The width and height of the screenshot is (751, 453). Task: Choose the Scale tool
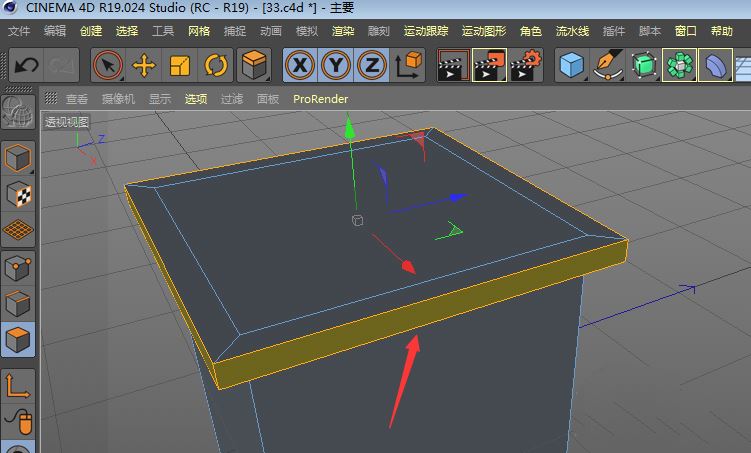(x=180, y=65)
